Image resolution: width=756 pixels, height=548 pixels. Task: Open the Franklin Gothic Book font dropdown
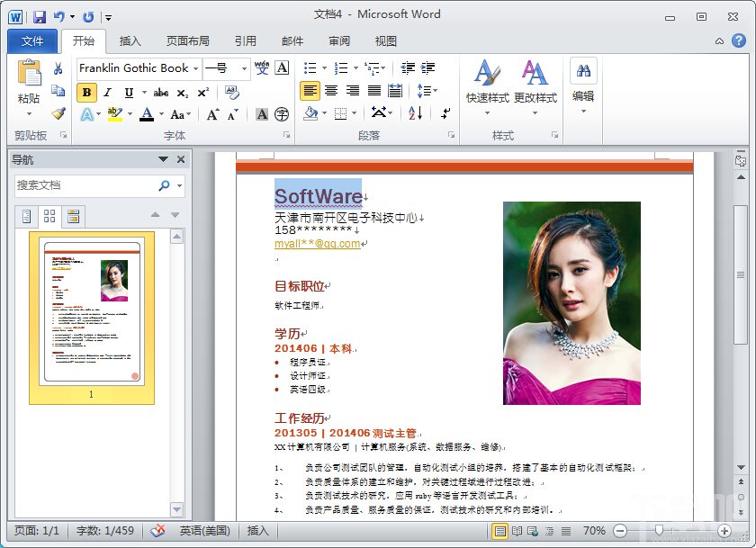pyautogui.click(x=195, y=67)
